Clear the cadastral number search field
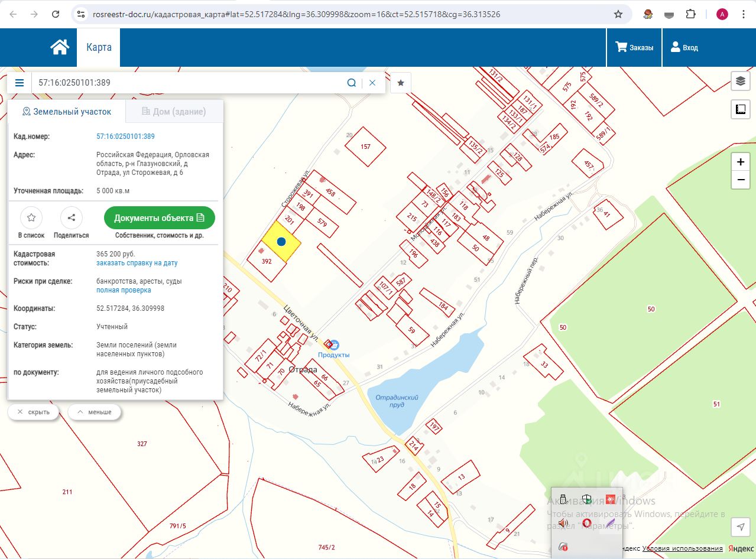 372,83
